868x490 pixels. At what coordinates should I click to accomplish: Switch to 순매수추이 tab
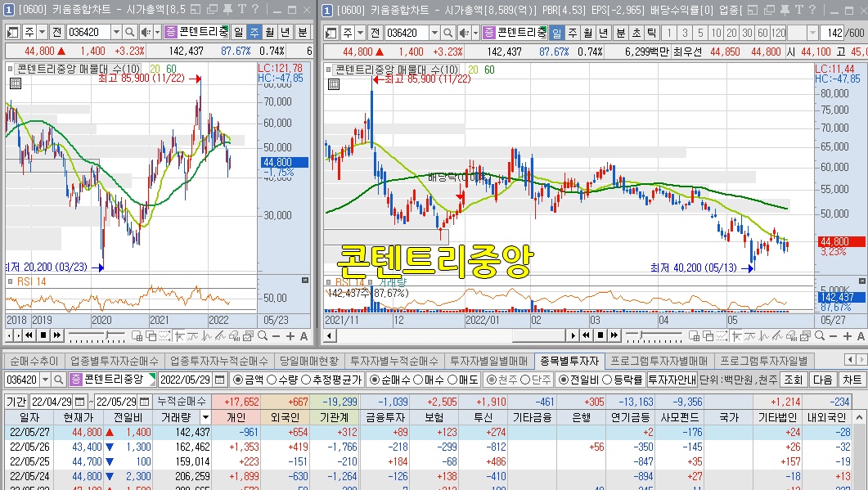tap(34, 361)
